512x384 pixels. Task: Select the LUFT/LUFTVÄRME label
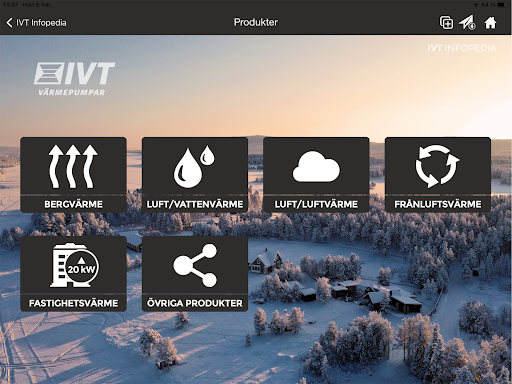point(316,204)
